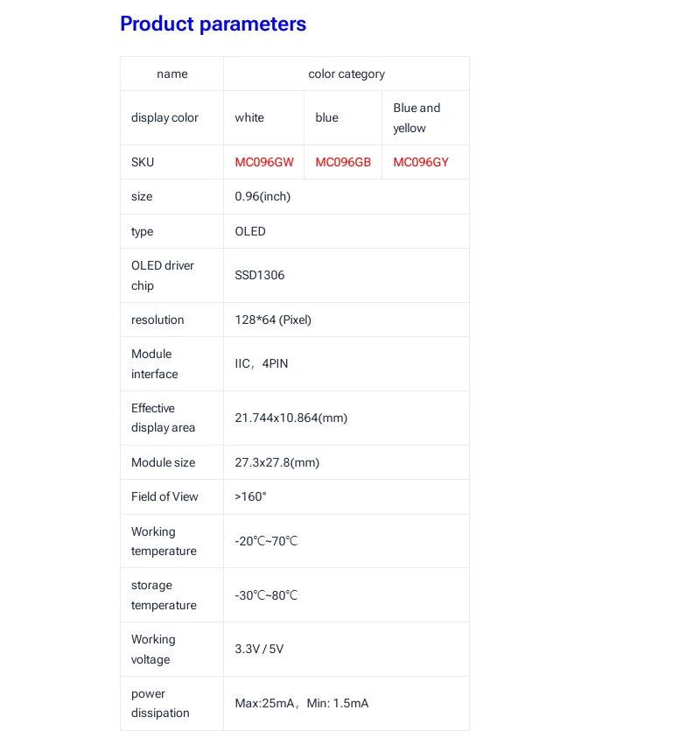Click the Blue and yellow cell

coord(416,118)
